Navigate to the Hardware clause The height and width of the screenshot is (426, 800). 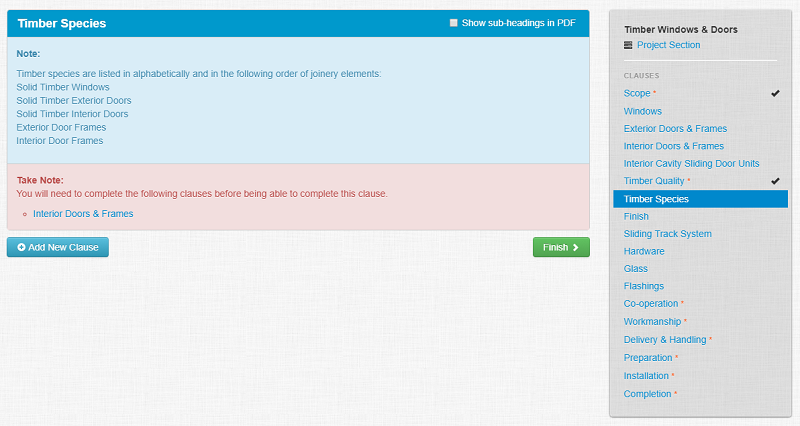point(644,251)
